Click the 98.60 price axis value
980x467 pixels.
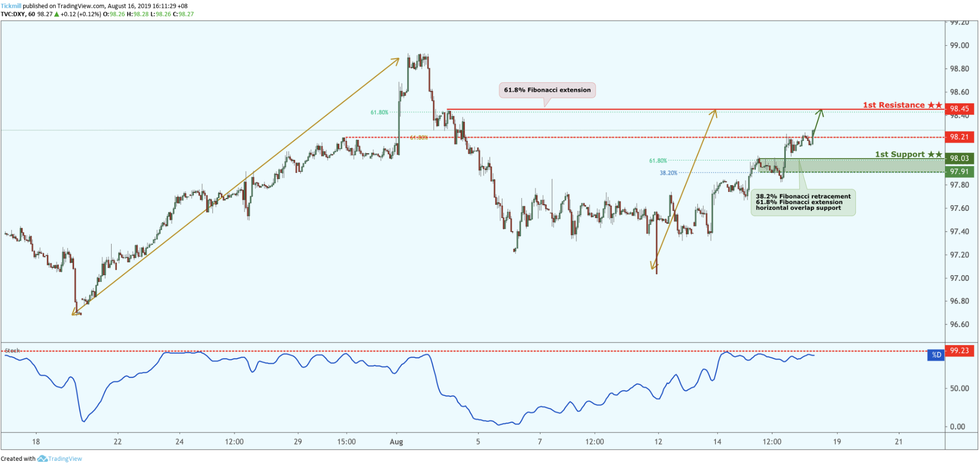click(959, 93)
